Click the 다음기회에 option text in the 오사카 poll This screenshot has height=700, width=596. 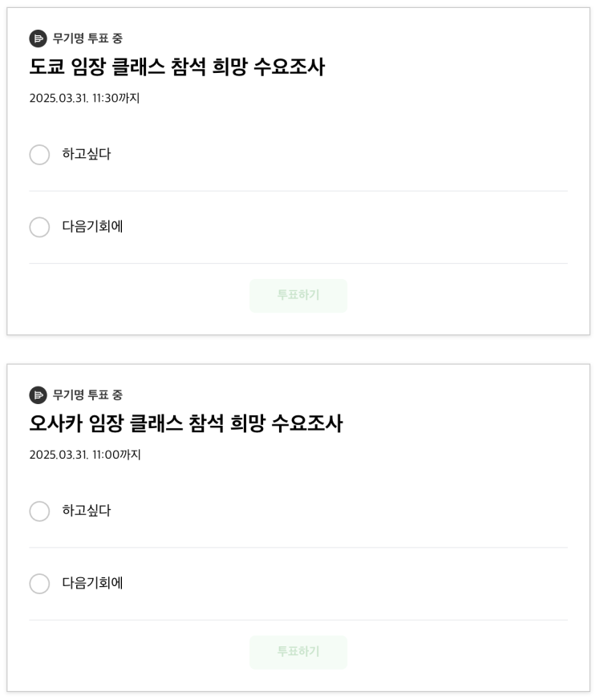point(92,584)
